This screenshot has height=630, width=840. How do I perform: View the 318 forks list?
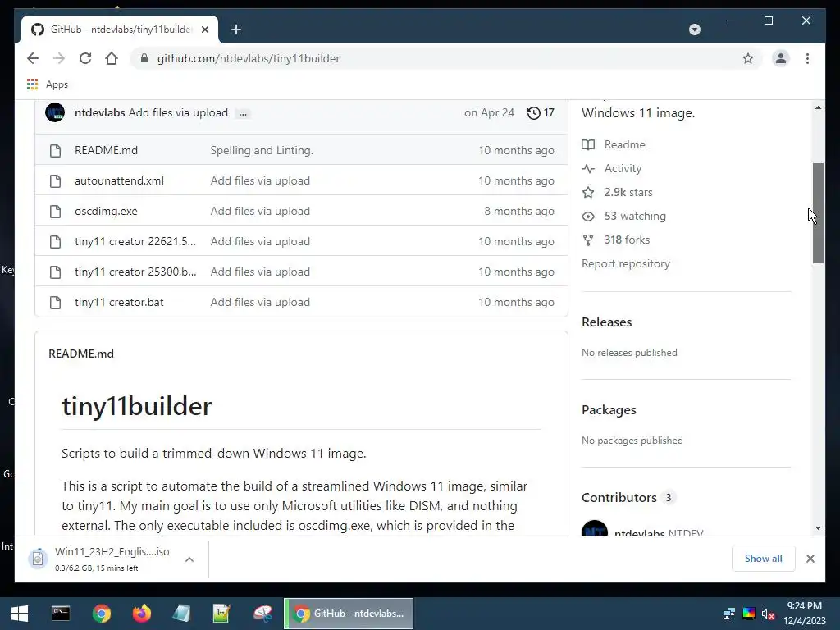coord(615,240)
